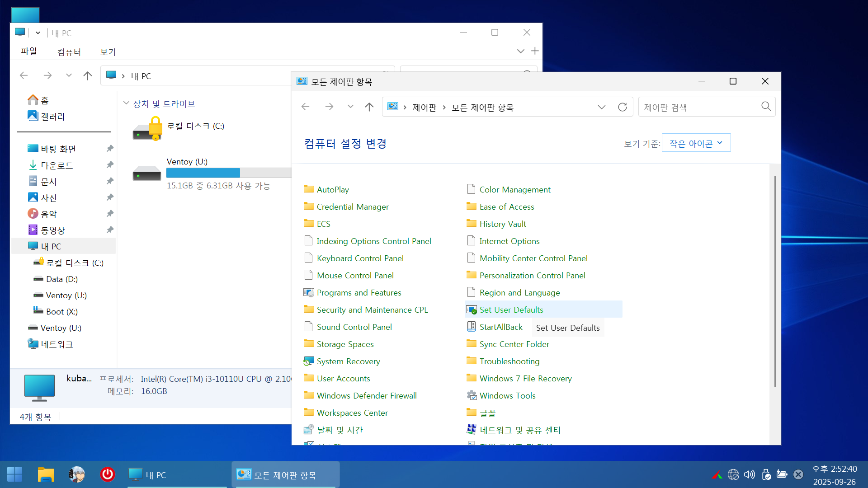
Task: Collapse the 장치 및 드라이브 group
Action: (x=127, y=103)
